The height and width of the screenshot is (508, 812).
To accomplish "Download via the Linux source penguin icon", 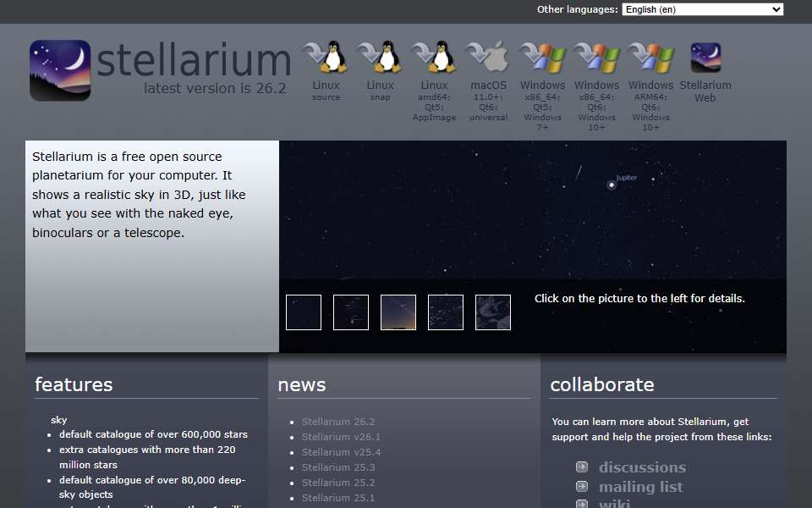I will coord(326,57).
